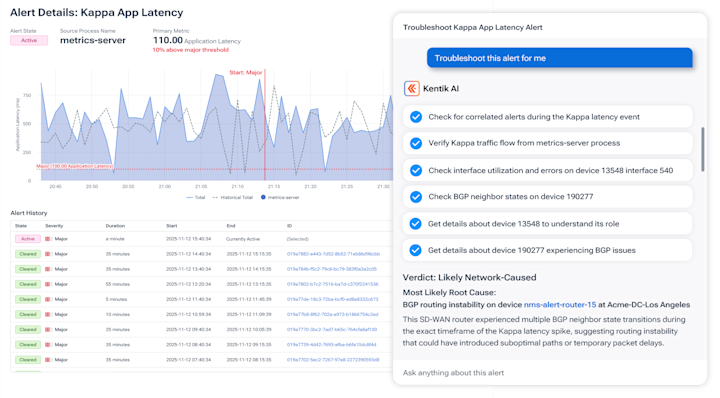Click Major severity icon for 14:40:34 alert

click(x=47, y=254)
